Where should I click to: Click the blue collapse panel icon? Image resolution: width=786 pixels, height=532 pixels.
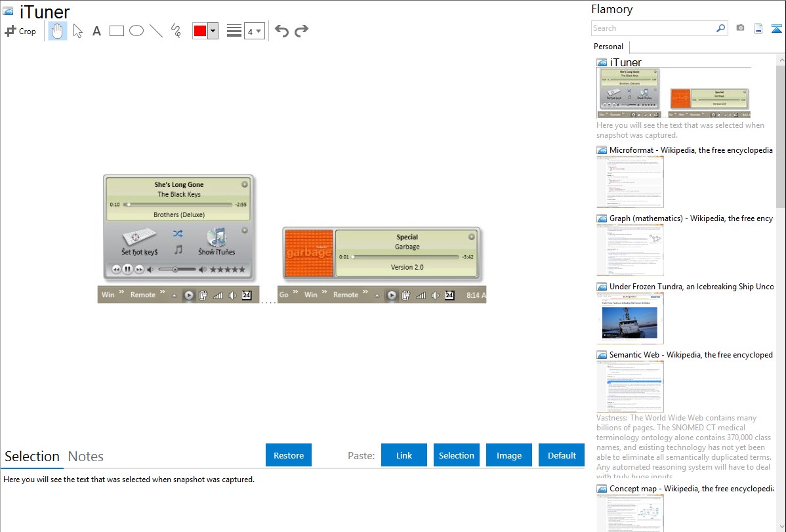point(776,28)
